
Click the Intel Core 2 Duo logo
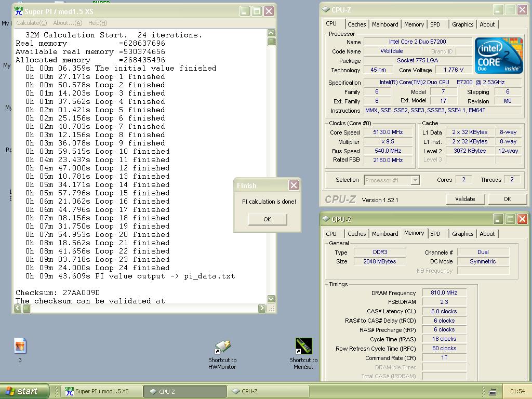(x=499, y=55)
